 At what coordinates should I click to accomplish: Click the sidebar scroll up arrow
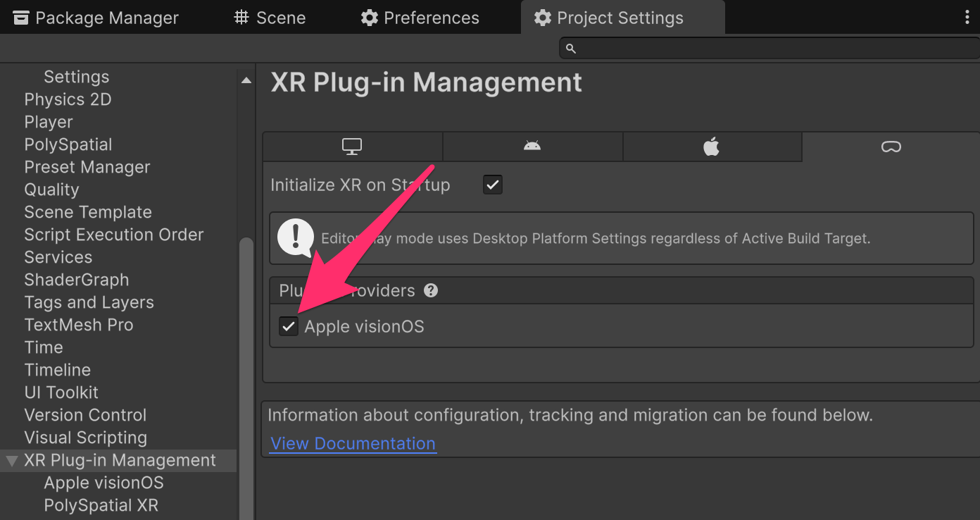246,80
